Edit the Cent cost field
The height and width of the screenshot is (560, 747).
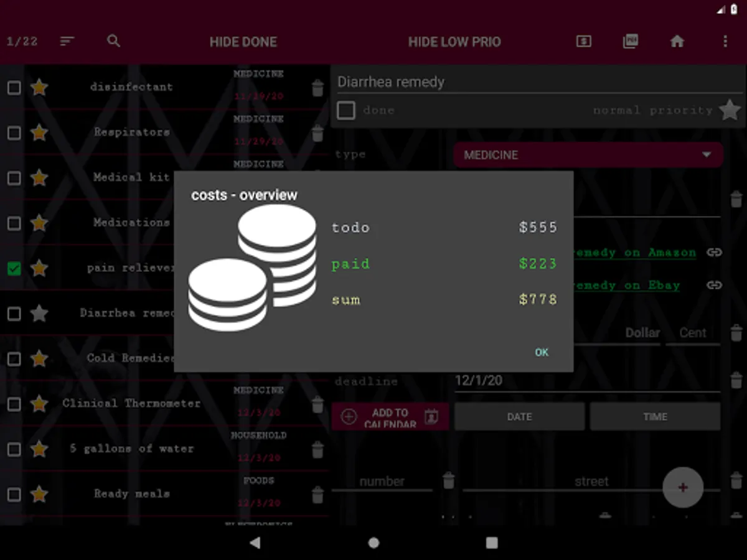pos(693,334)
